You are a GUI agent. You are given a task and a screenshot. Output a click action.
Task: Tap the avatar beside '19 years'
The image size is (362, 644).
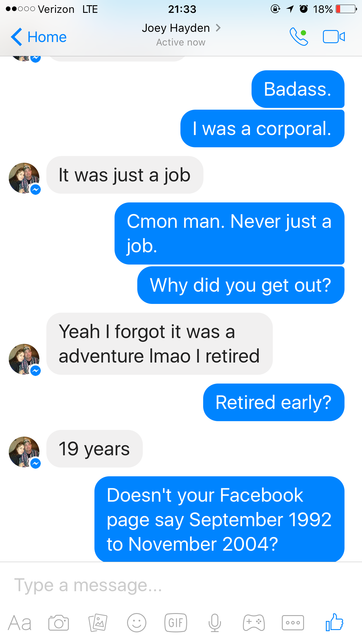pos(24,452)
